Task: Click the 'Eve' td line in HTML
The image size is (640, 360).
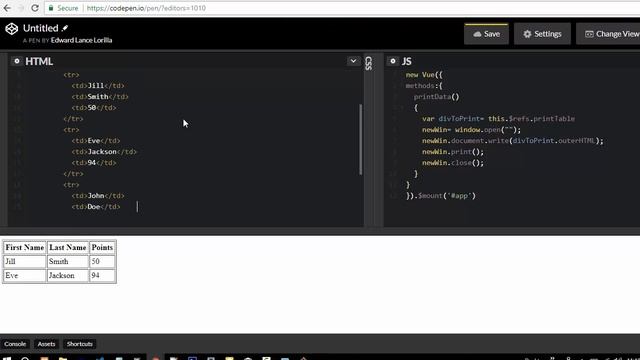Action: click(x=96, y=141)
